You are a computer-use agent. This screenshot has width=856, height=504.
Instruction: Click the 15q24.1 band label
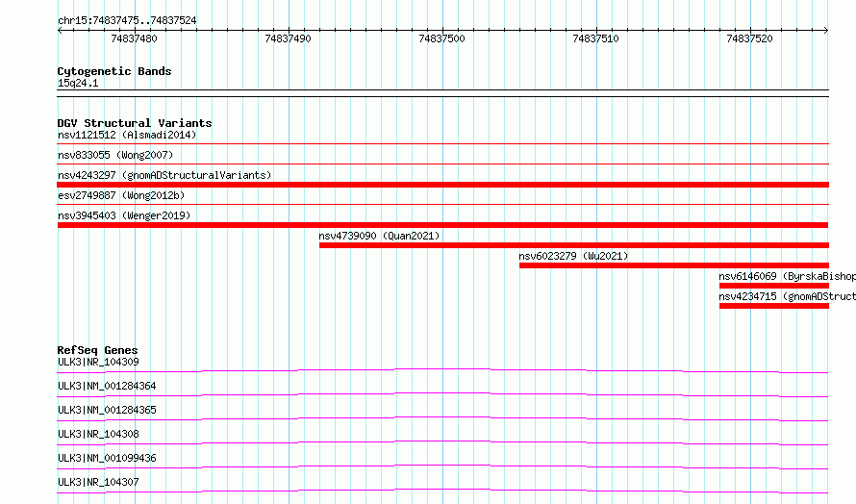(78, 83)
